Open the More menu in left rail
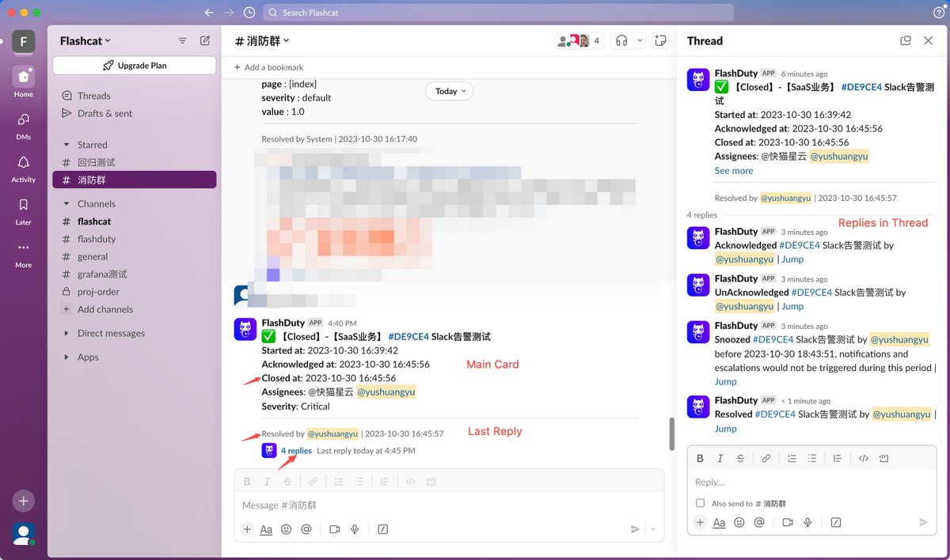This screenshot has height=560, width=950. click(x=23, y=248)
